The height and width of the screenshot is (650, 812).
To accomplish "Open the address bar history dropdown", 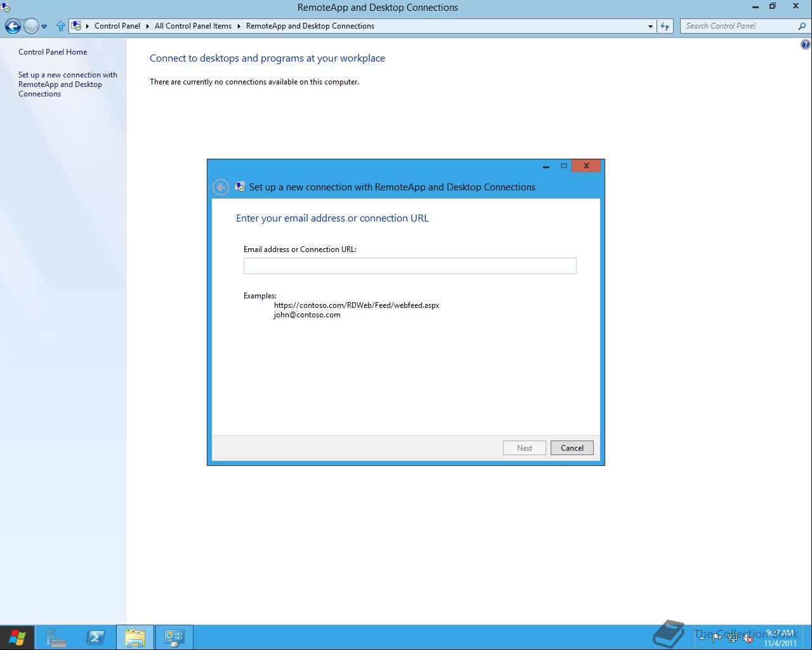I will 650,26.
